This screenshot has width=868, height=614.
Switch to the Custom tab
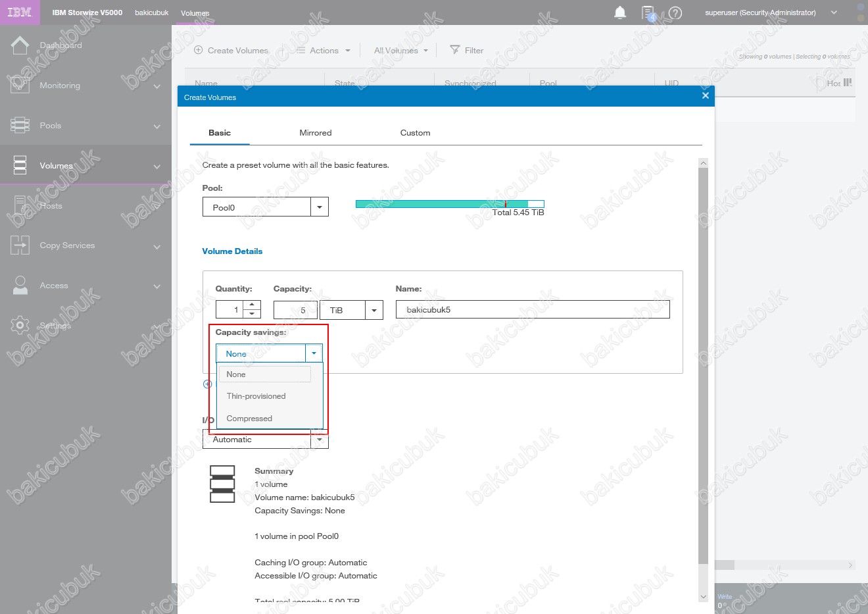(x=415, y=132)
